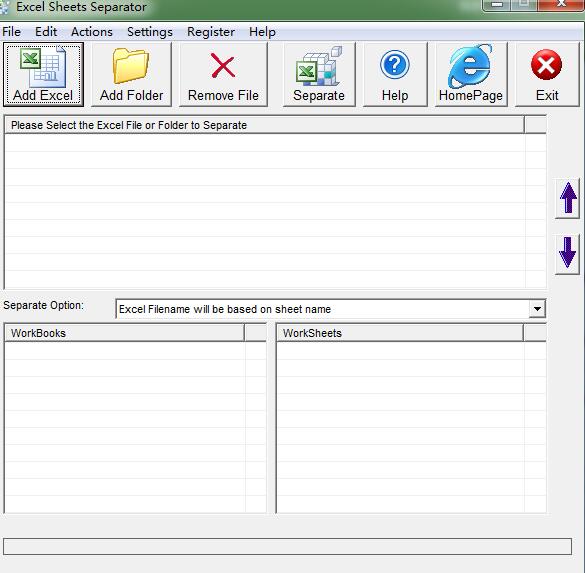Click inside the Excel file list area
Screen dimensions: 585x573
(275, 211)
